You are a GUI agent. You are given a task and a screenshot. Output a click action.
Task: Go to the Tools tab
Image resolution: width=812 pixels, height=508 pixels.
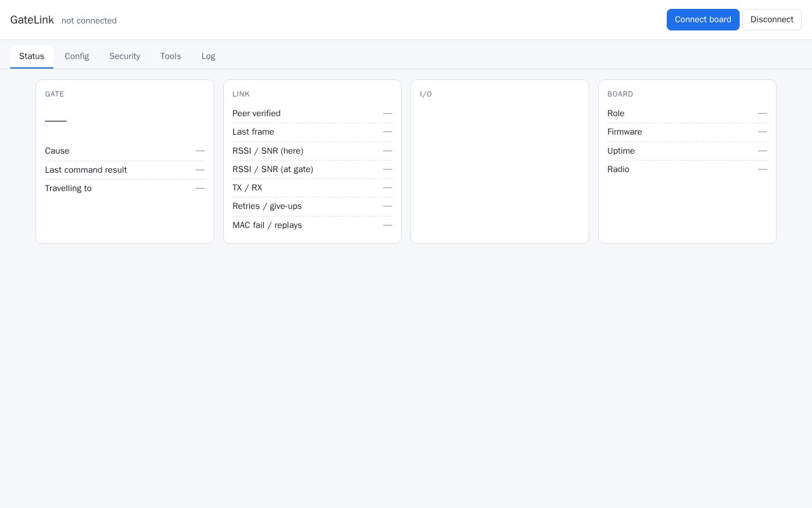[x=171, y=57]
